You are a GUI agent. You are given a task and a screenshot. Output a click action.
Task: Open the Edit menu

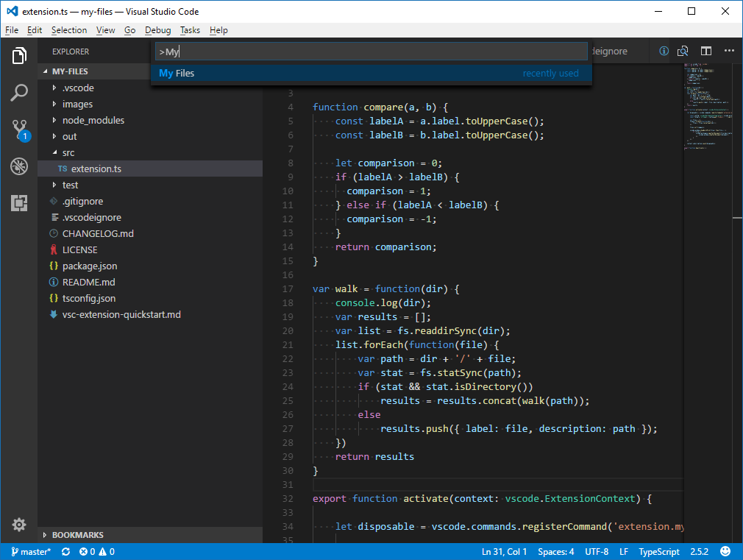point(34,30)
